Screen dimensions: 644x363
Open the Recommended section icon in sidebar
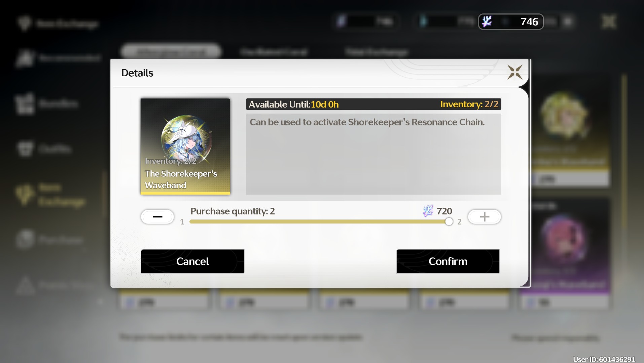click(x=25, y=58)
